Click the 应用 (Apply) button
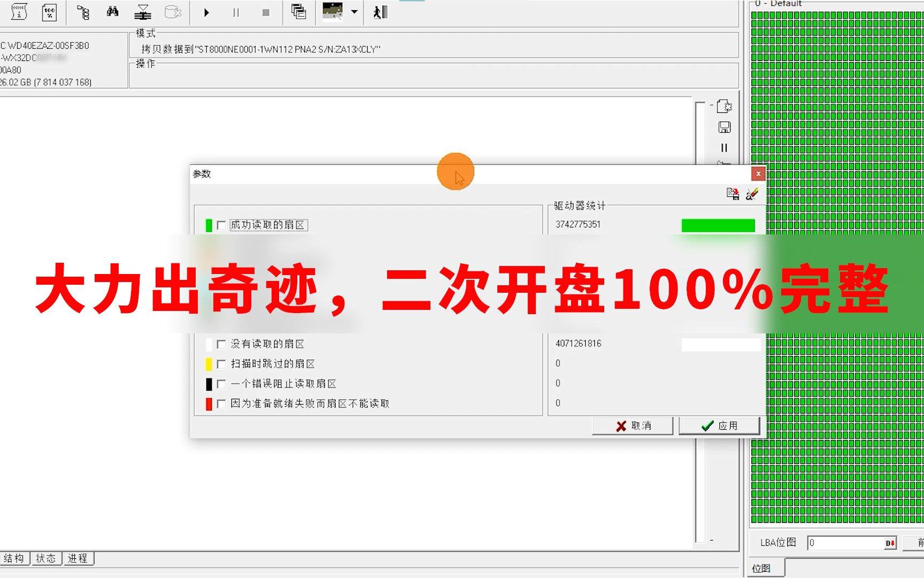Viewport: 924px width, 578px height. point(720,425)
